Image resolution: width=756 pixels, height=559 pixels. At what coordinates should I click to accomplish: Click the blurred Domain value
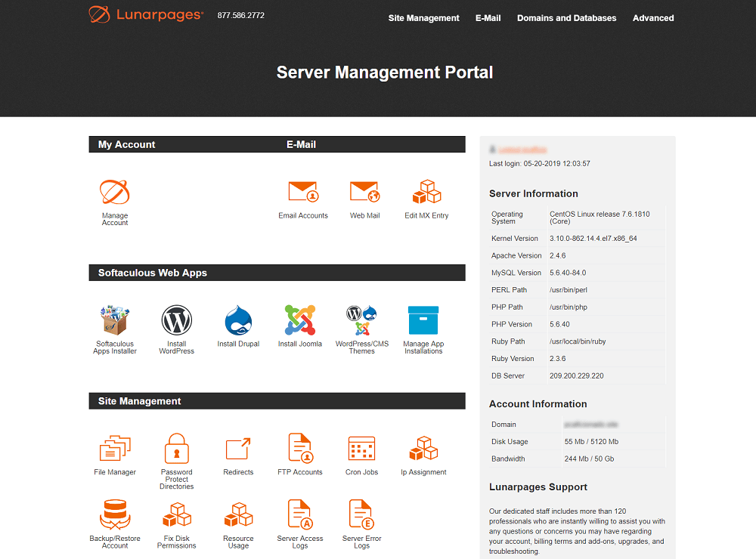click(x=591, y=424)
